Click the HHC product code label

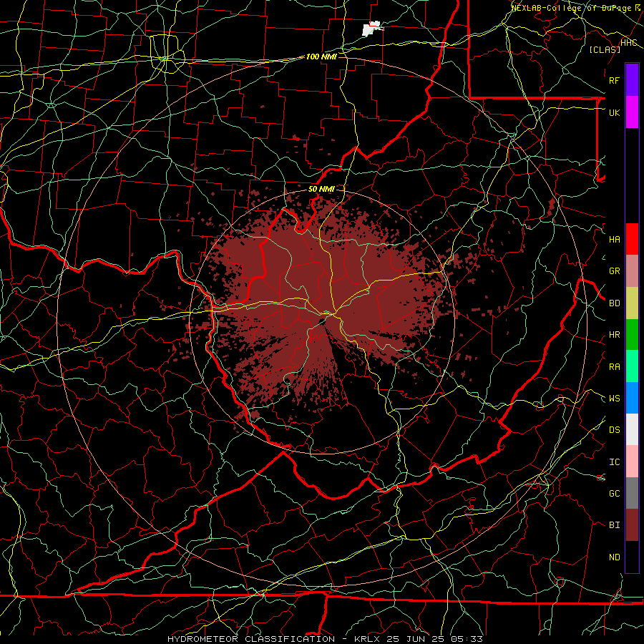click(x=628, y=43)
